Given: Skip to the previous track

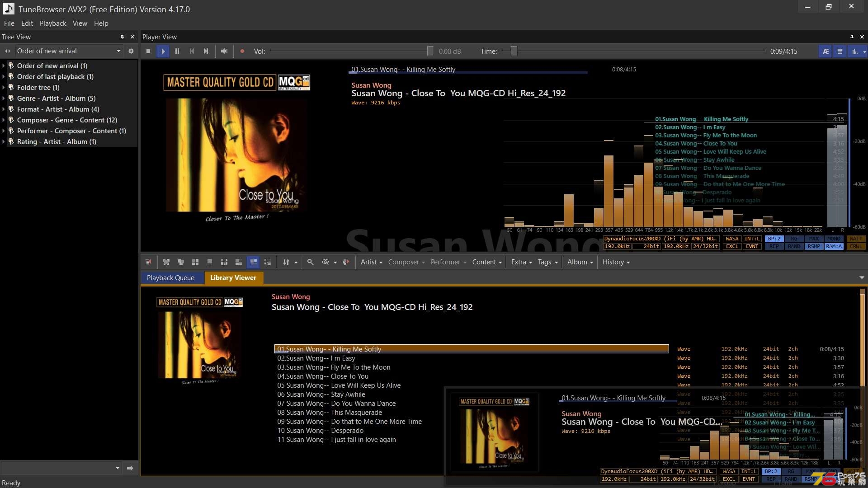Looking at the screenshot, I should click(x=192, y=52).
